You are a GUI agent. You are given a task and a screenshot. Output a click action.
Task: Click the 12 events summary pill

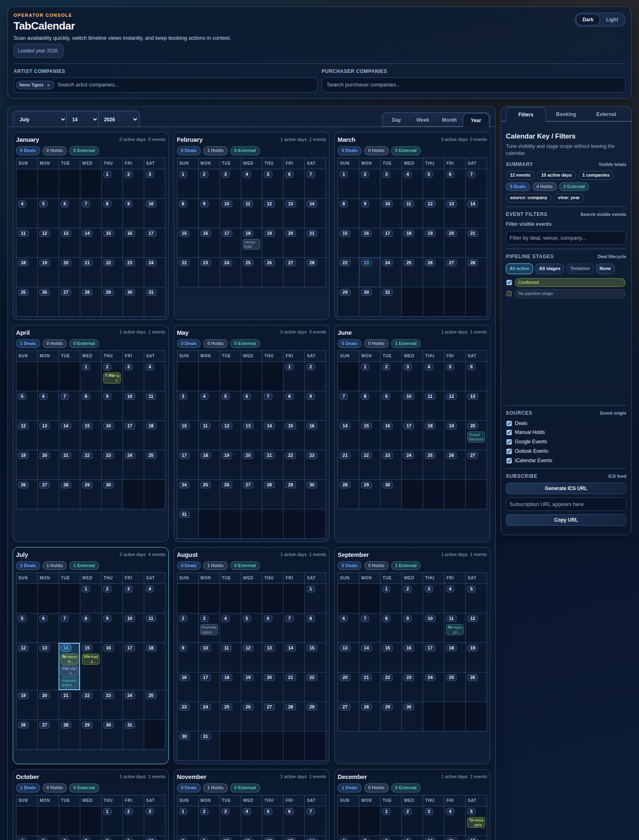point(520,175)
